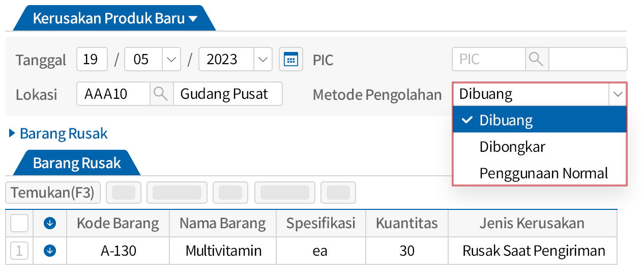Click the day input field showing 19
The height and width of the screenshot is (270, 644).
click(x=92, y=60)
